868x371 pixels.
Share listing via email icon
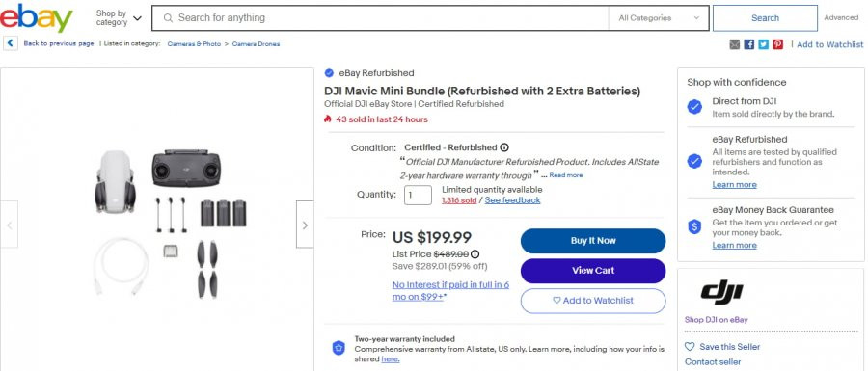[x=735, y=44]
